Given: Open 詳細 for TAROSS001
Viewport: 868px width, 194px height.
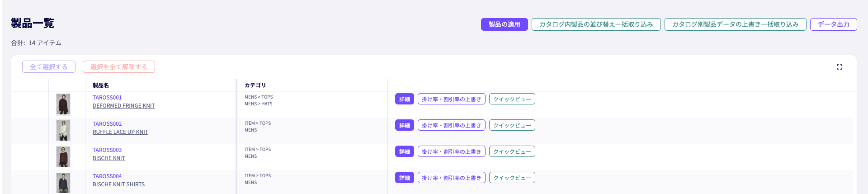Looking at the screenshot, I should point(405,99).
